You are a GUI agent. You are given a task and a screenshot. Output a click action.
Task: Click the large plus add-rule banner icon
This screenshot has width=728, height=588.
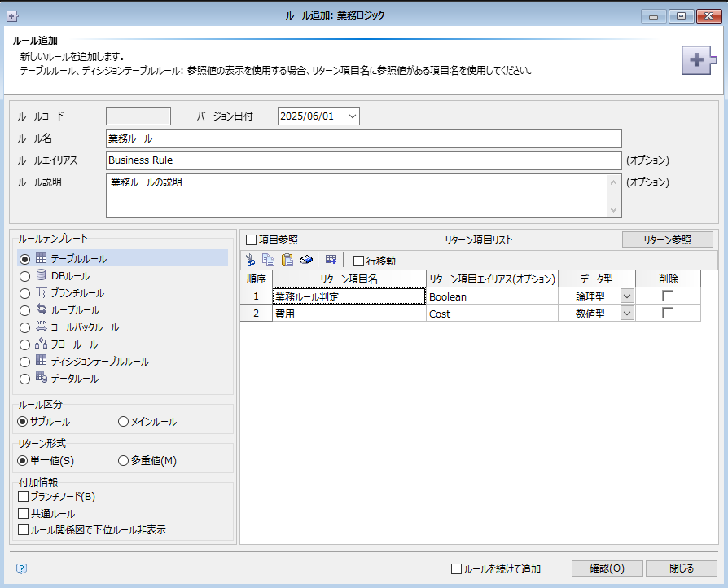click(x=699, y=60)
